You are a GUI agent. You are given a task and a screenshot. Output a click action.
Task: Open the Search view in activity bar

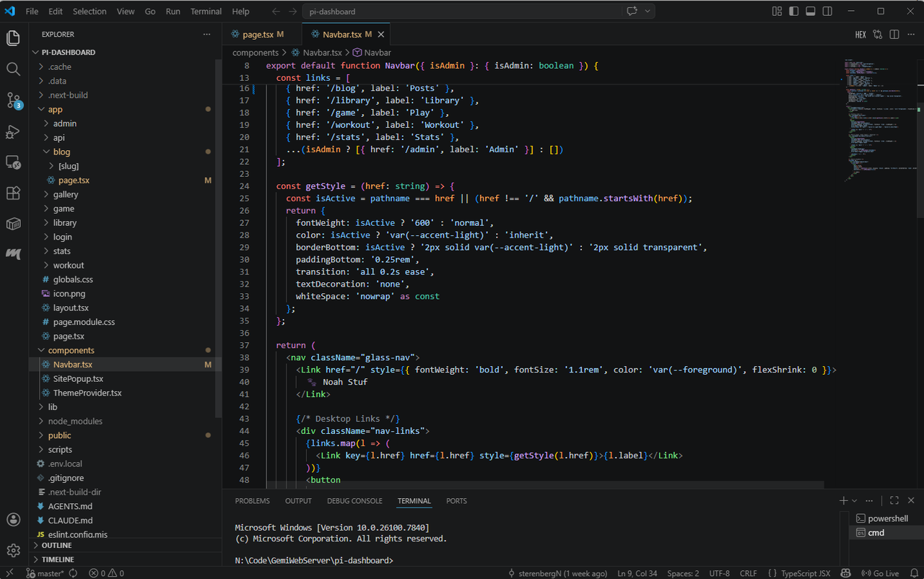(x=13, y=69)
